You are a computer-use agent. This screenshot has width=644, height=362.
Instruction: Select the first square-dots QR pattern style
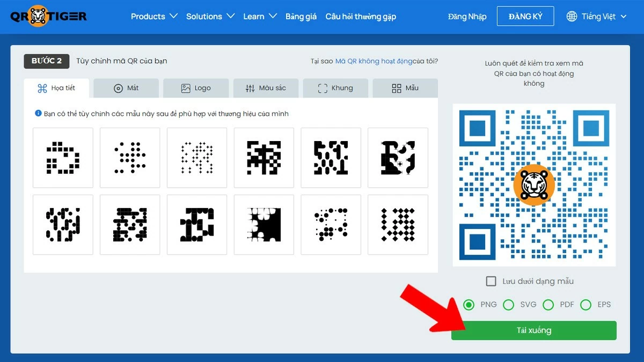click(x=63, y=157)
